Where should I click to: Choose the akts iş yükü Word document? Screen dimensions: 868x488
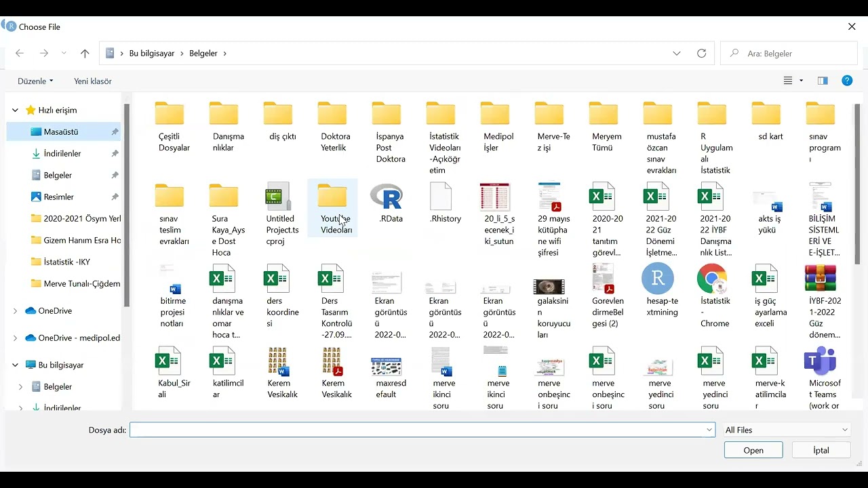(x=766, y=201)
